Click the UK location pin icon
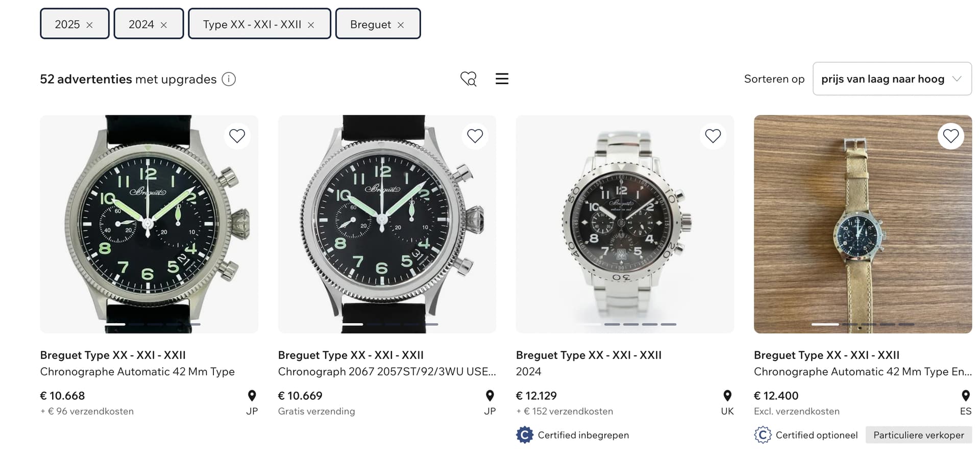This screenshot has width=980, height=461. pyautogui.click(x=727, y=395)
